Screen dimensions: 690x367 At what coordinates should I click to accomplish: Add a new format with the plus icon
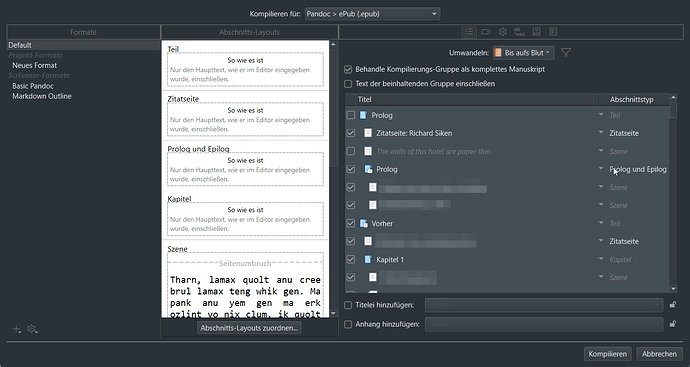click(16, 329)
